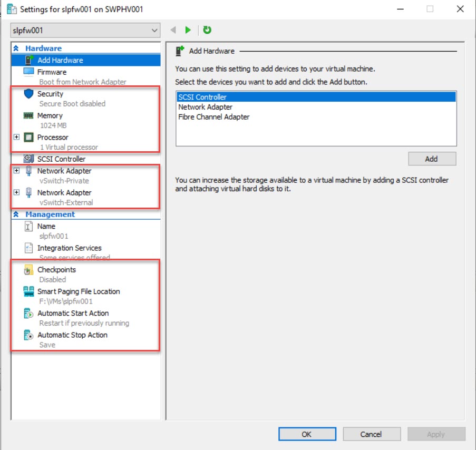Click the green refresh icon in toolbar
476x450 pixels.
pos(207,30)
